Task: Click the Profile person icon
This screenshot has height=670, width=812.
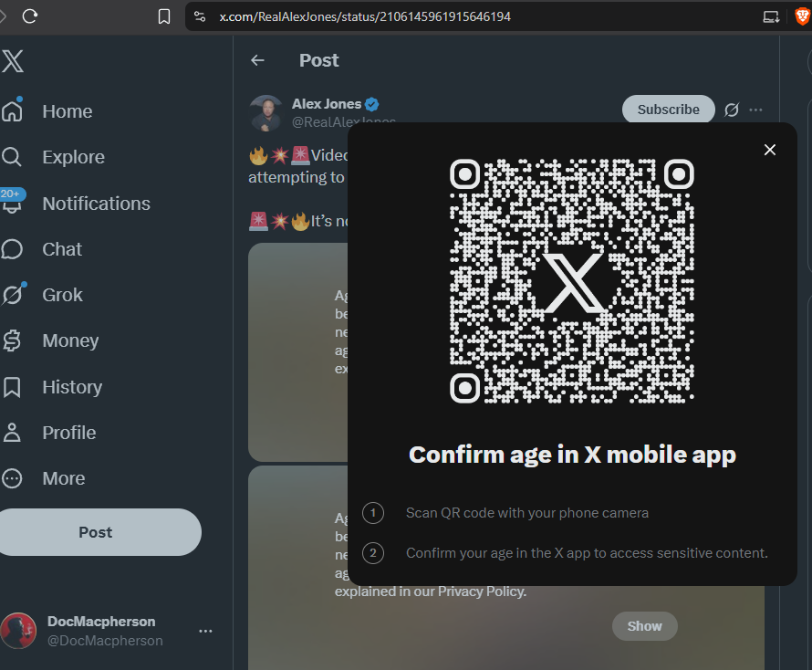Action: pyautogui.click(x=12, y=433)
